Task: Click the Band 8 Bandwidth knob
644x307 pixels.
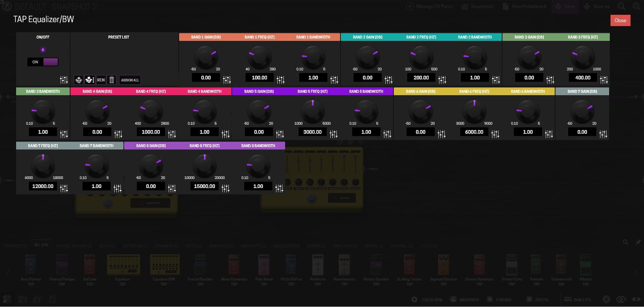Action: pos(258,166)
